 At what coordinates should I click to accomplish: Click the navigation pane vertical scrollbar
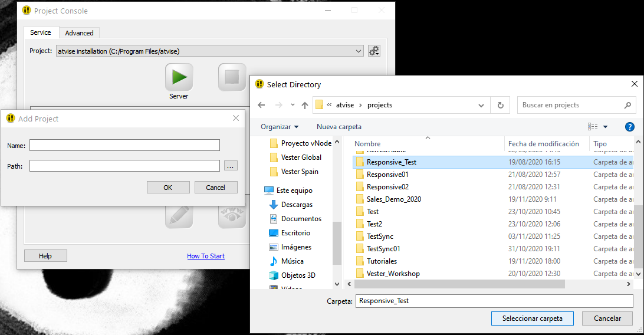337,244
